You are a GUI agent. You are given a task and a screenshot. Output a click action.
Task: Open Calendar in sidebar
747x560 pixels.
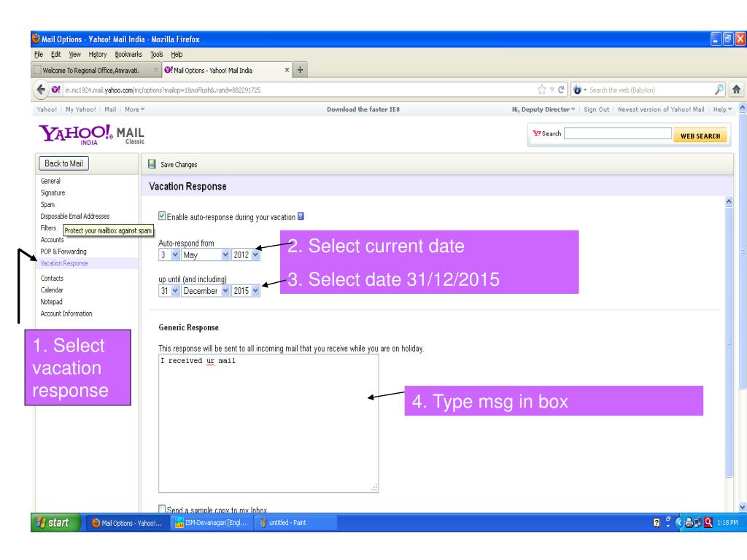pos(52,290)
